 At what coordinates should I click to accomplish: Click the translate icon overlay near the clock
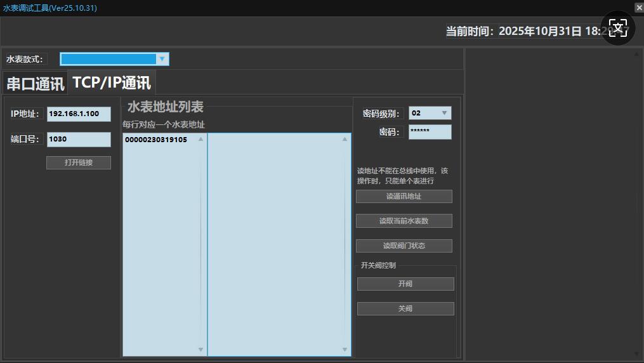617,29
